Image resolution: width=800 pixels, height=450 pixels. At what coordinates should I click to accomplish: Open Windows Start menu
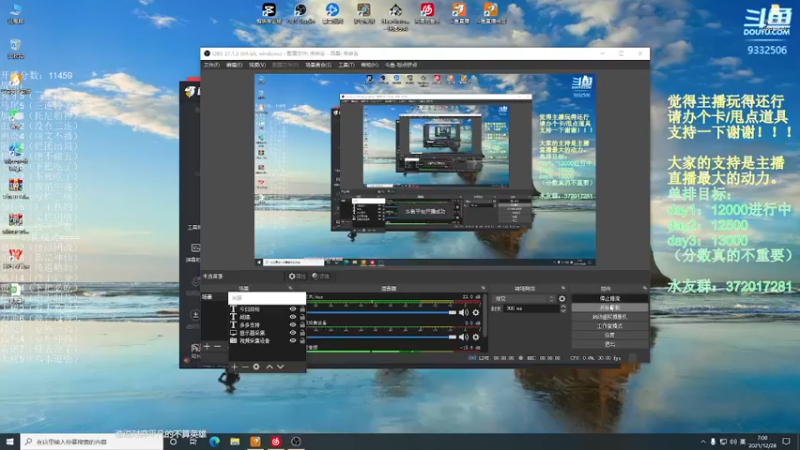[10, 441]
